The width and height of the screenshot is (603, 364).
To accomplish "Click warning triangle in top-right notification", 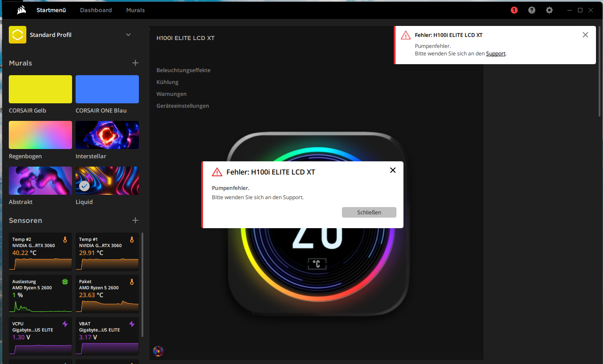I will [406, 35].
